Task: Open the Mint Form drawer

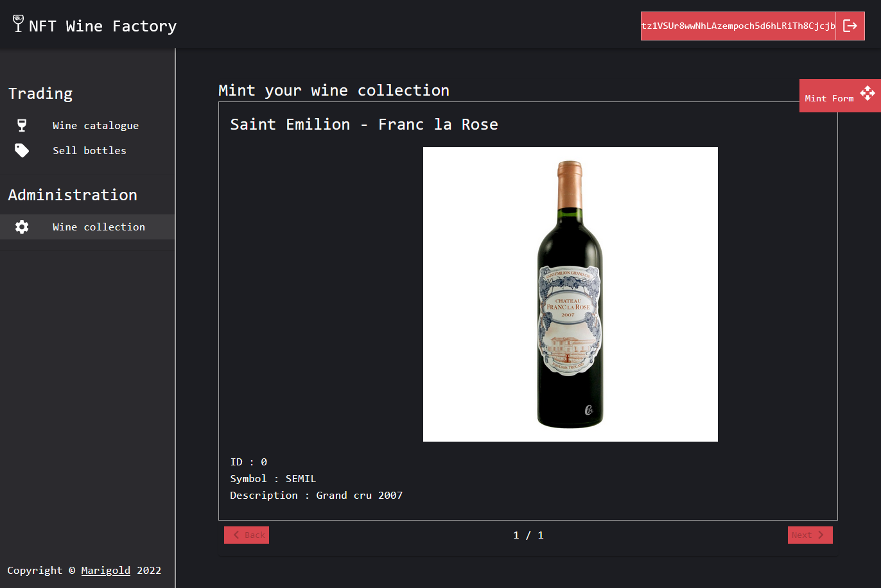Action: [x=829, y=98]
